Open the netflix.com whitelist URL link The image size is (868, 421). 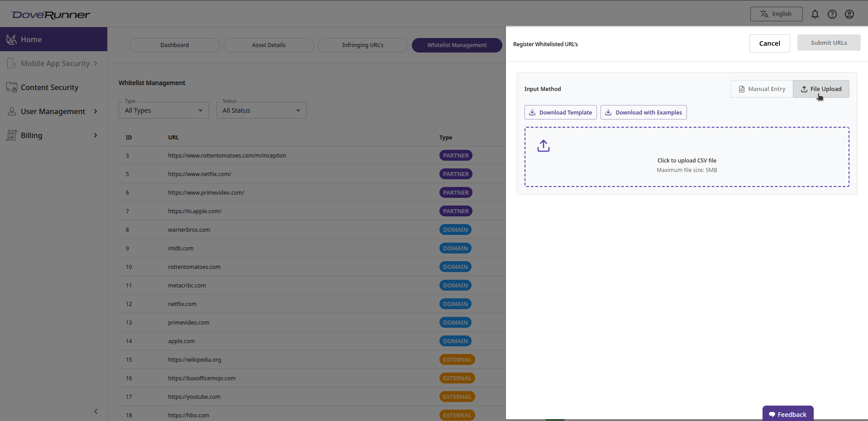click(182, 304)
